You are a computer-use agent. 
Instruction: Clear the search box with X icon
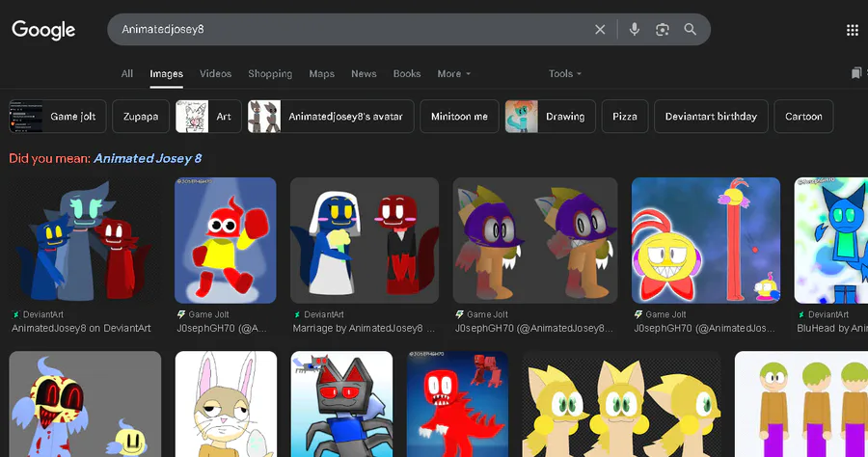pyautogui.click(x=600, y=29)
